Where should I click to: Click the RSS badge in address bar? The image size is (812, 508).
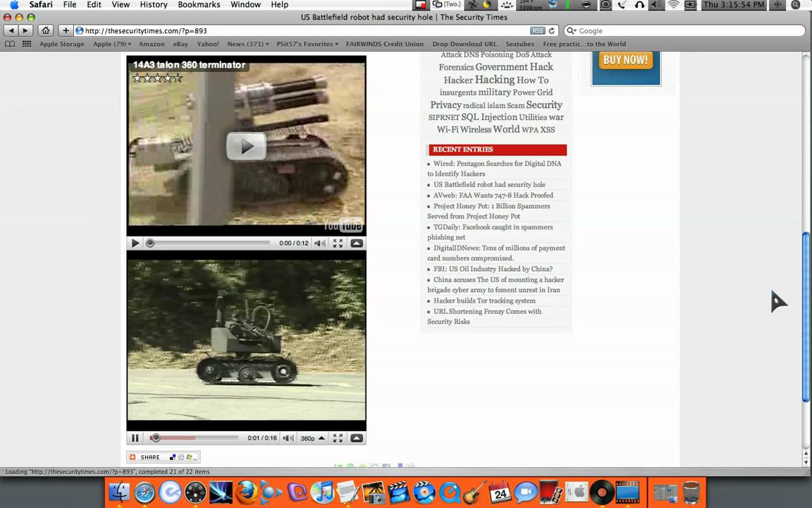[538, 30]
